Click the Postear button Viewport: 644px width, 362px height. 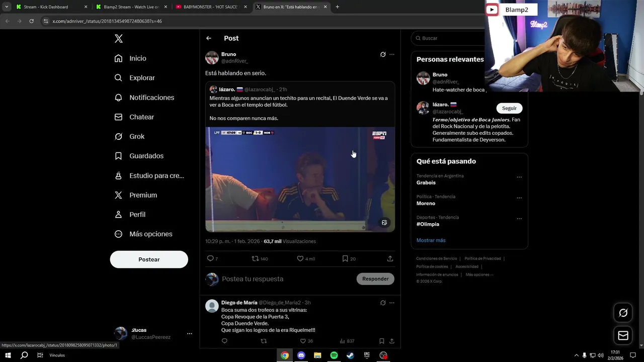point(149,259)
